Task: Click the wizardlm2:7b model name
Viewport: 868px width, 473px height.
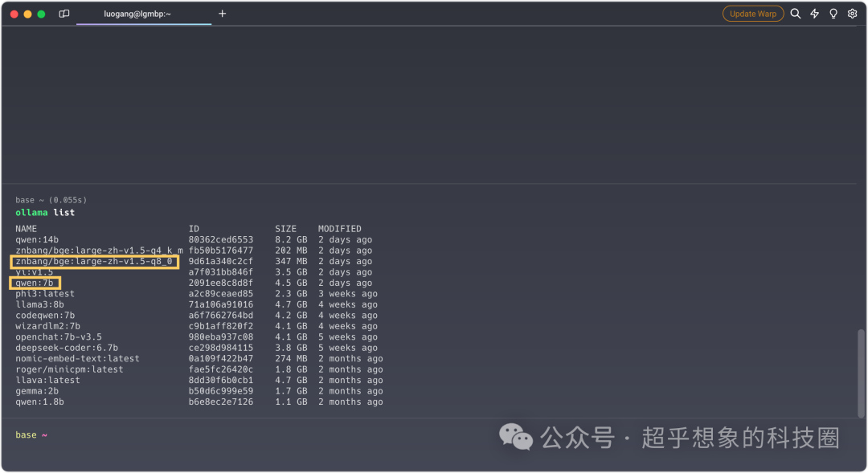Action: tap(47, 326)
